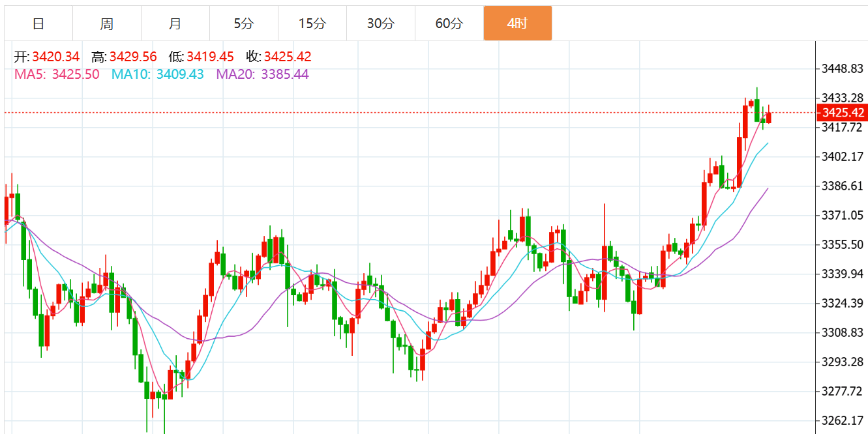
Task: Open the 月 monthly chart tab
Action: [175, 24]
